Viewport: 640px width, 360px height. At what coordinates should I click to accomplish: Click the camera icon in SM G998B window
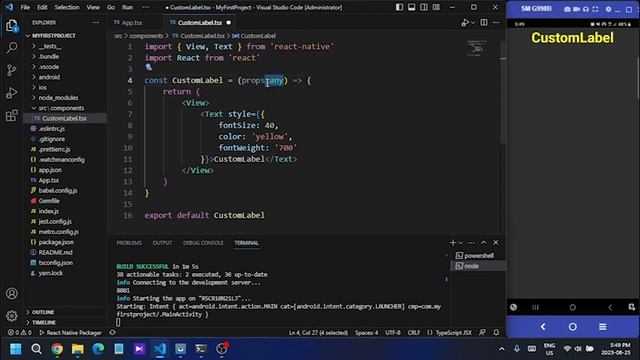[x=567, y=9]
